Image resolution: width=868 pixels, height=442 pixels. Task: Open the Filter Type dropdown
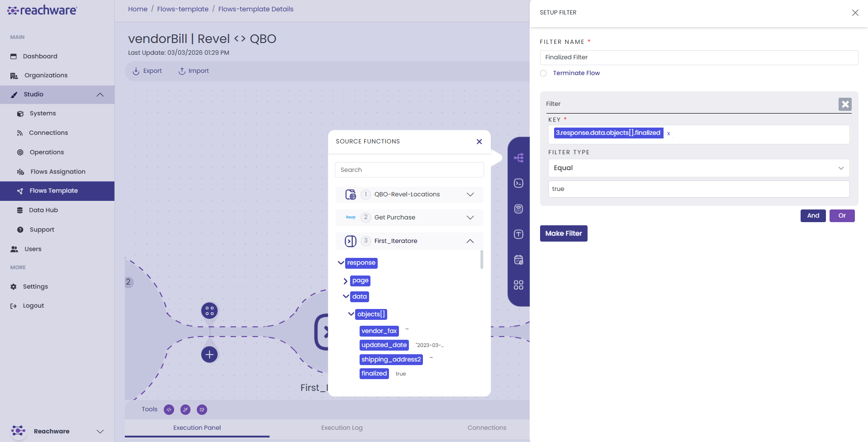(x=699, y=168)
